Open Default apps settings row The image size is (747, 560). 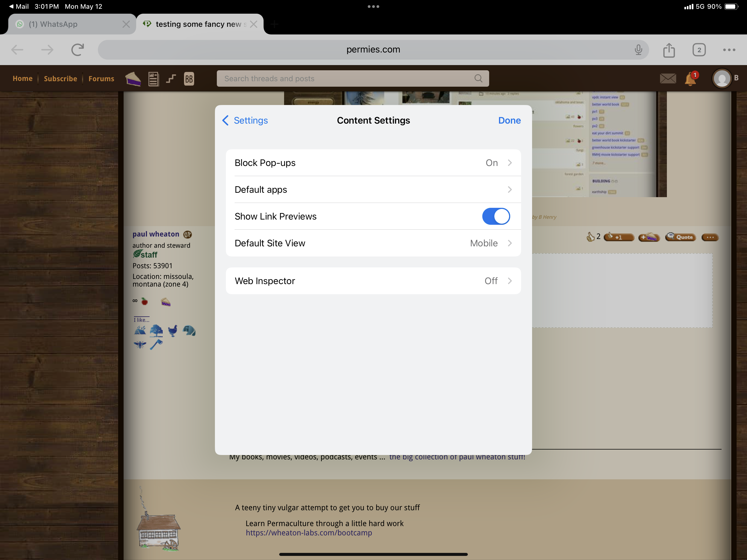[373, 189]
